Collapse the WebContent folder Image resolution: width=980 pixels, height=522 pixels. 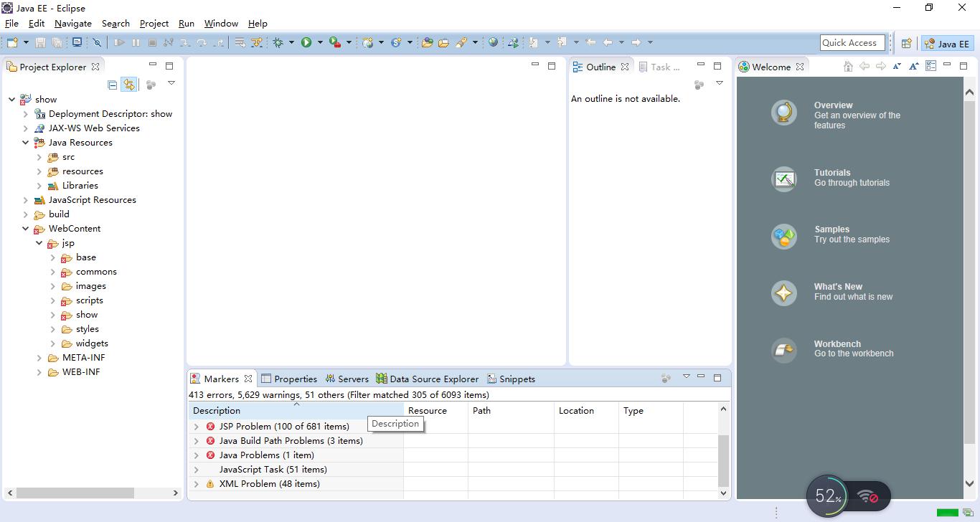coord(25,229)
